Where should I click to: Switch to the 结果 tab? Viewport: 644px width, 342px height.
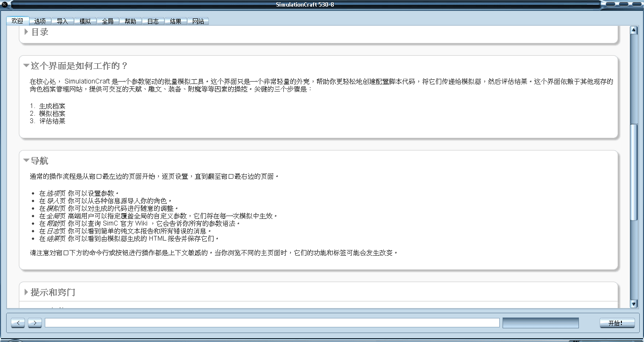pyautogui.click(x=176, y=21)
